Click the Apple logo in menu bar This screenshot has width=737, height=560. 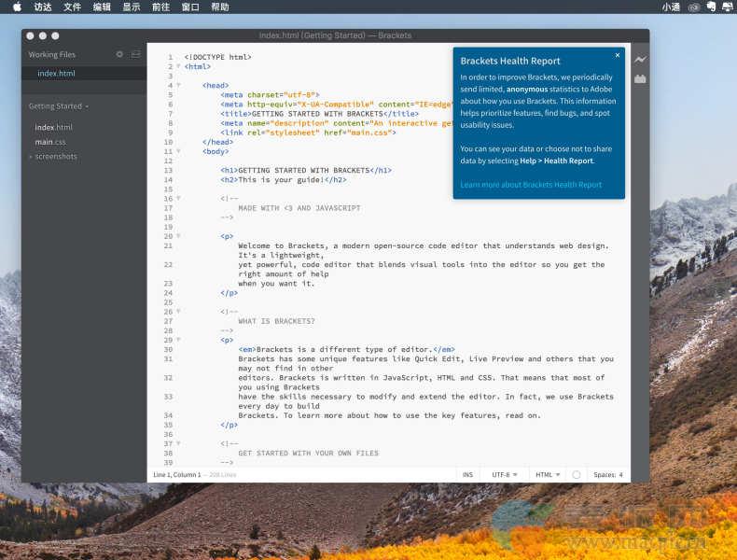[16, 7]
